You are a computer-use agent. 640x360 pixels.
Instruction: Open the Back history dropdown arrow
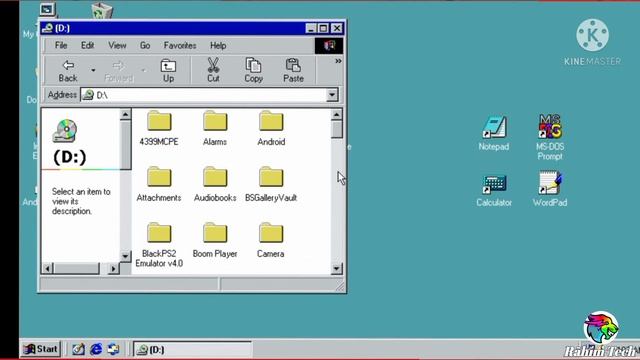[93, 71]
